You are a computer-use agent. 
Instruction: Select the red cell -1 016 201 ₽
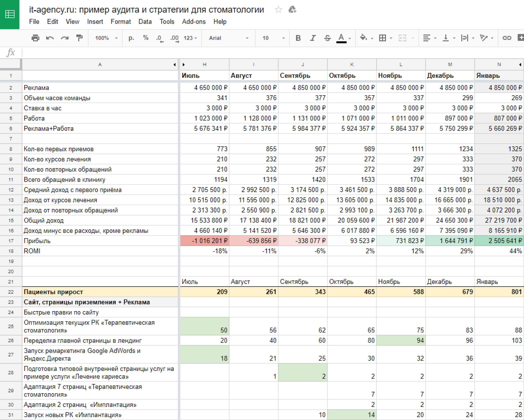(x=204, y=241)
